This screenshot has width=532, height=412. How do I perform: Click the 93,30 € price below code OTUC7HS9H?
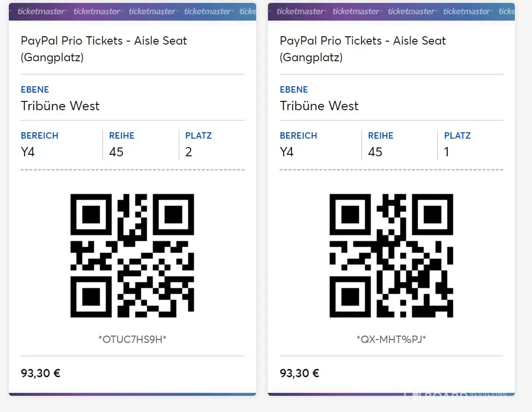click(x=41, y=373)
